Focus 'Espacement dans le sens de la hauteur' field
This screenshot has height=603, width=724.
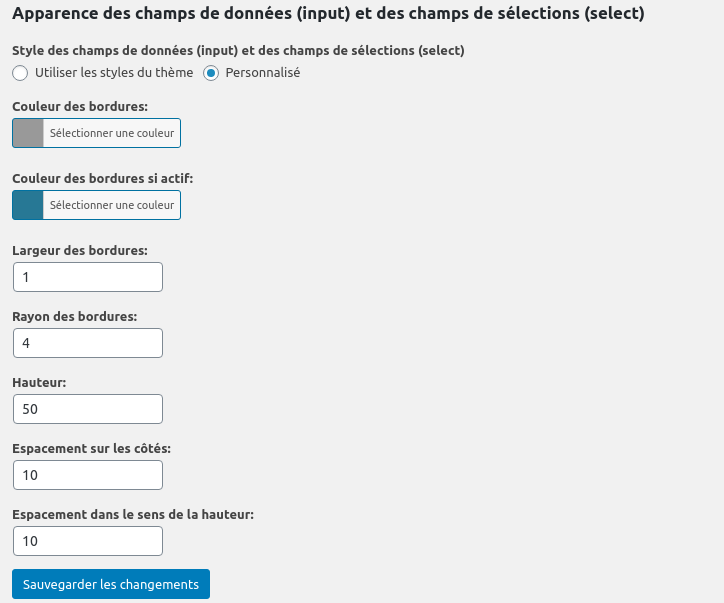(87, 541)
